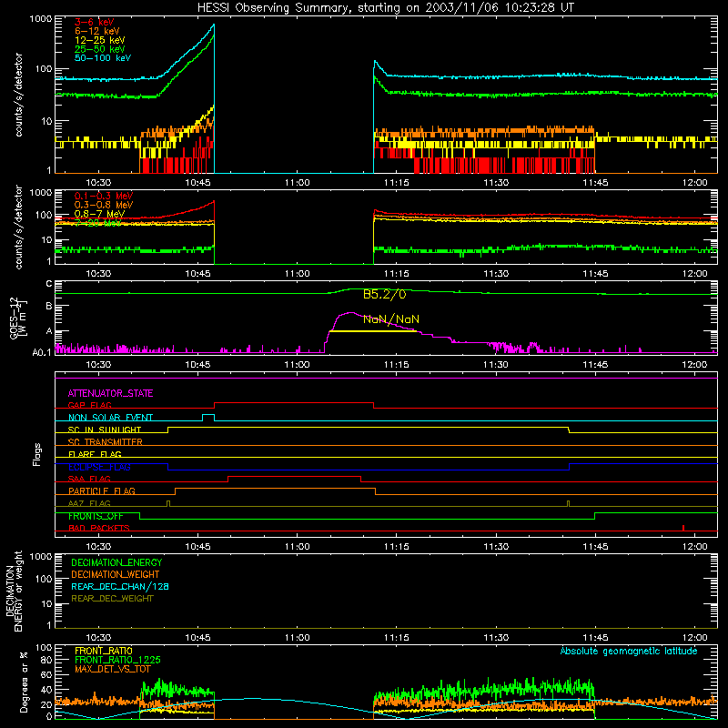
Task: Click the REAR_DEC_WEIGHT legend label
Action: coord(112,599)
